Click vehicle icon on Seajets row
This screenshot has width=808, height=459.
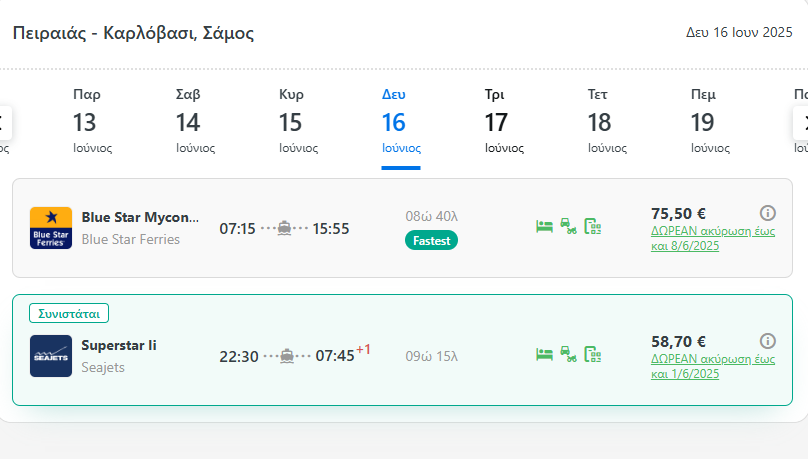[x=568, y=354]
